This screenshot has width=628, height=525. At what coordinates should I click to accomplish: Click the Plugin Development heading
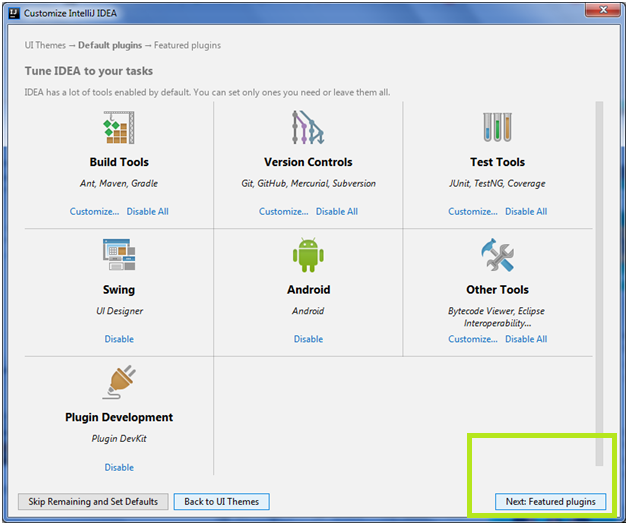point(119,417)
